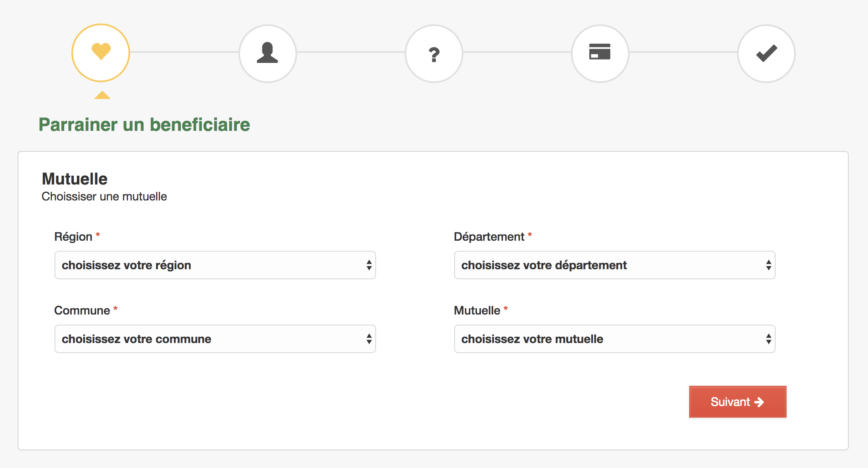868x468 pixels.
Task: Click the Département dropdown arrows
Action: click(x=768, y=265)
